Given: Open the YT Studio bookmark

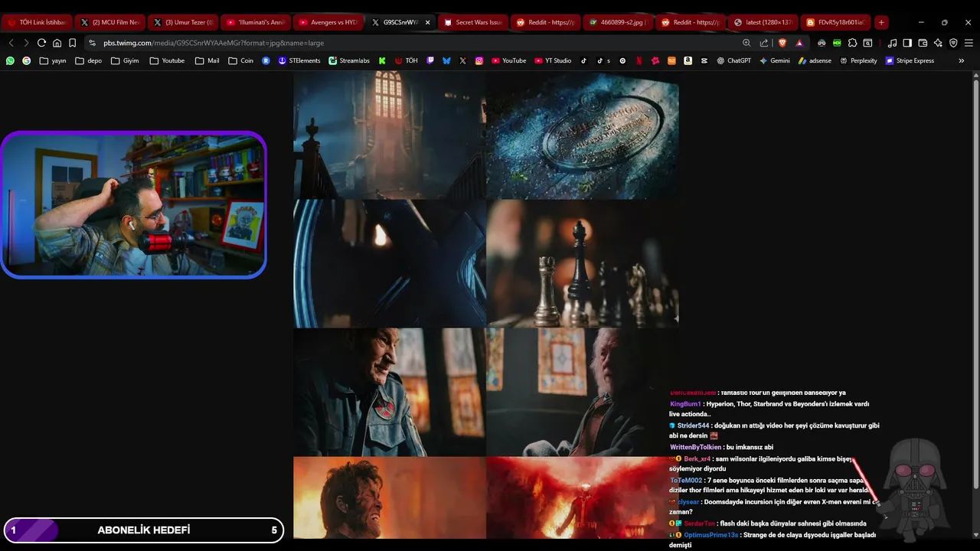Looking at the screenshot, I should click(552, 60).
